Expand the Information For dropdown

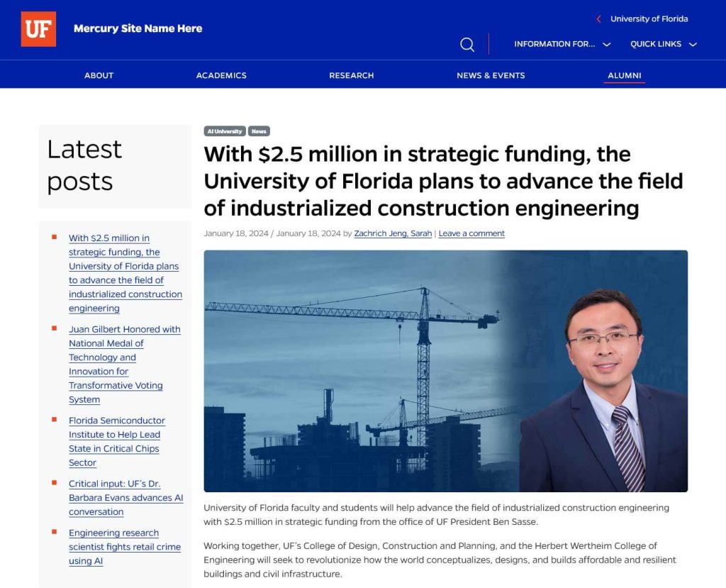tap(562, 44)
